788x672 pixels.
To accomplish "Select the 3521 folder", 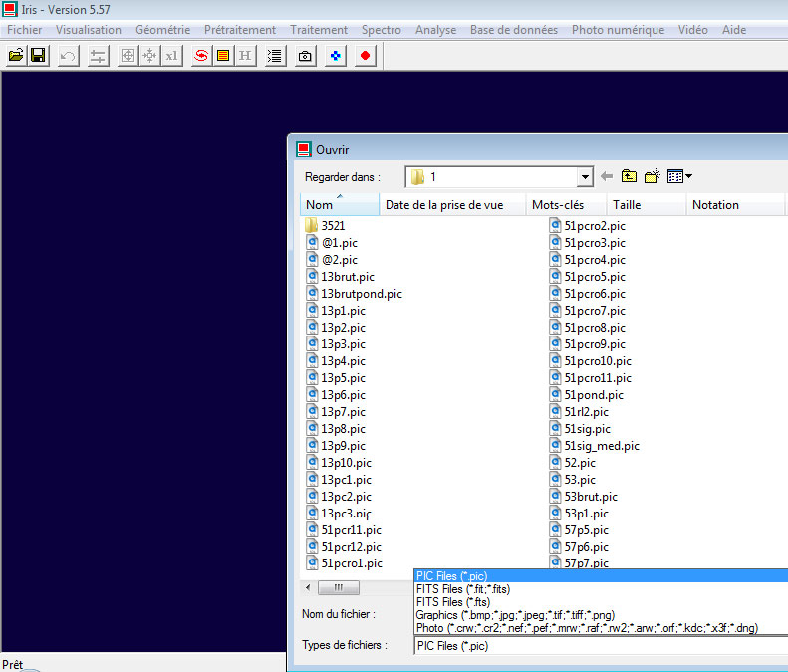I will click(x=325, y=226).
